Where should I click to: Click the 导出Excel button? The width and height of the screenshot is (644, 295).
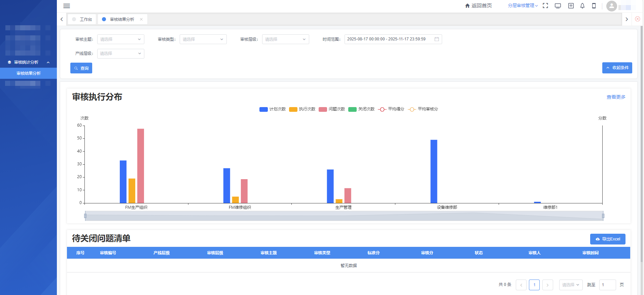pyautogui.click(x=607, y=239)
